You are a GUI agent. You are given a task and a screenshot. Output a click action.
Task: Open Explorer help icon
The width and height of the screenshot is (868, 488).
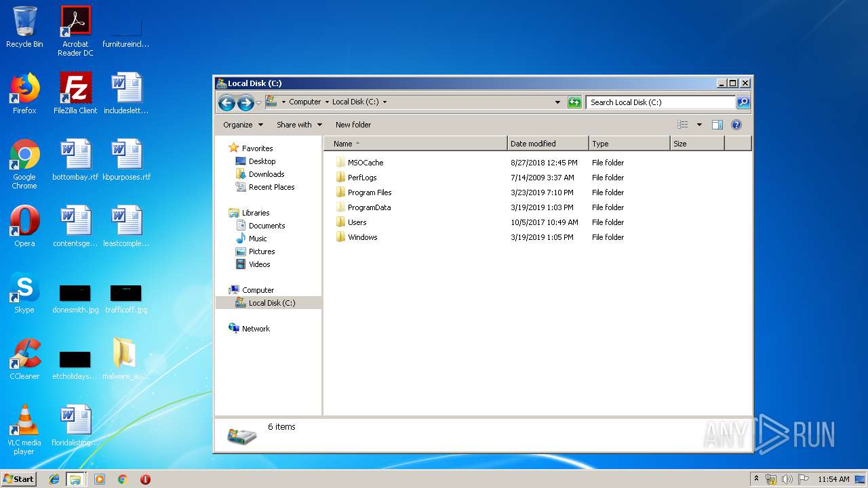tap(736, 125)
